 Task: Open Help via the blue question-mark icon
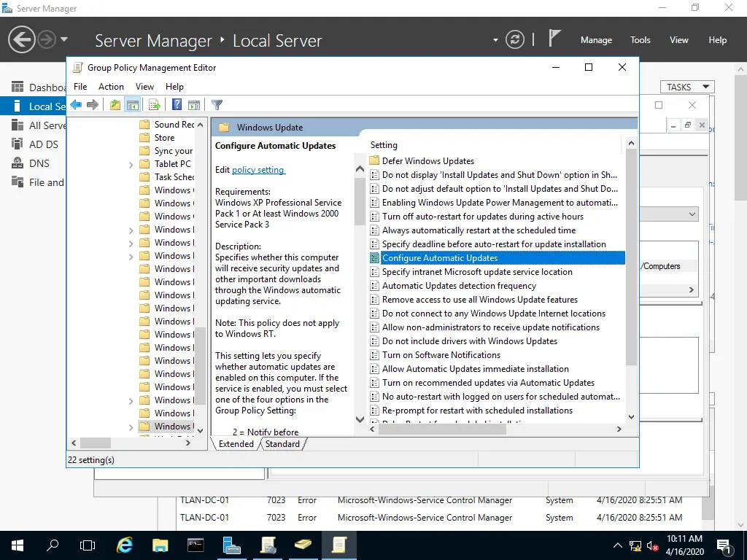177,105
